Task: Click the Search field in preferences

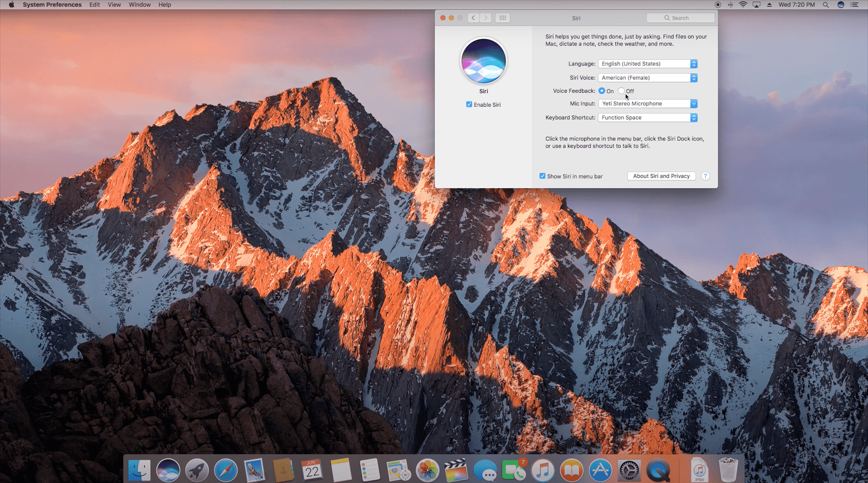Action: click(680, 18)
